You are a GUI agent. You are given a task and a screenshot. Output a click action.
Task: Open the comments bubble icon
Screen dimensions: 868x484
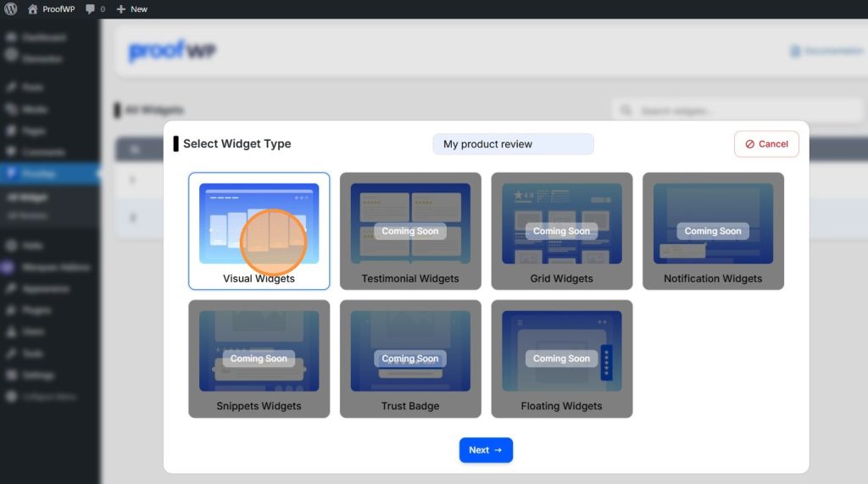pyautogui.click(x=90, y=9)
